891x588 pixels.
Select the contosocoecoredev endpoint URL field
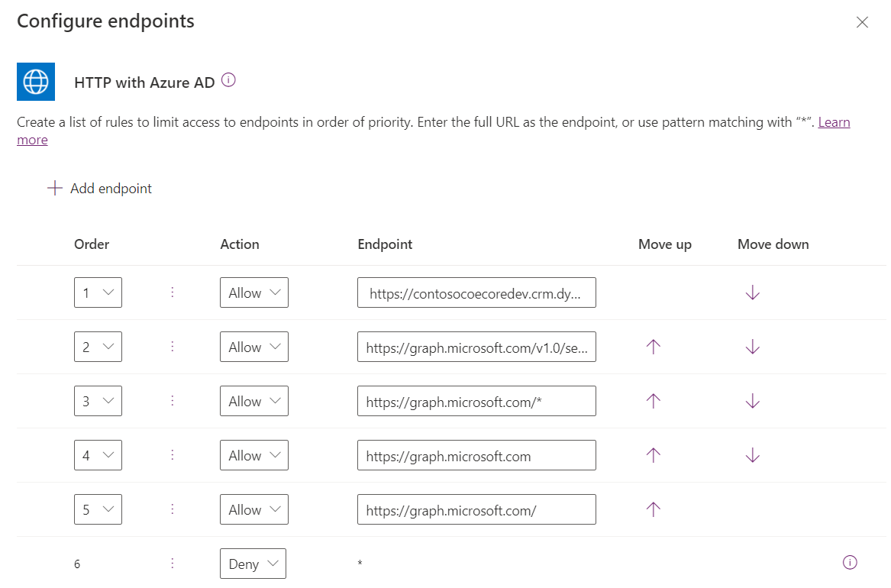coord(476,292)
